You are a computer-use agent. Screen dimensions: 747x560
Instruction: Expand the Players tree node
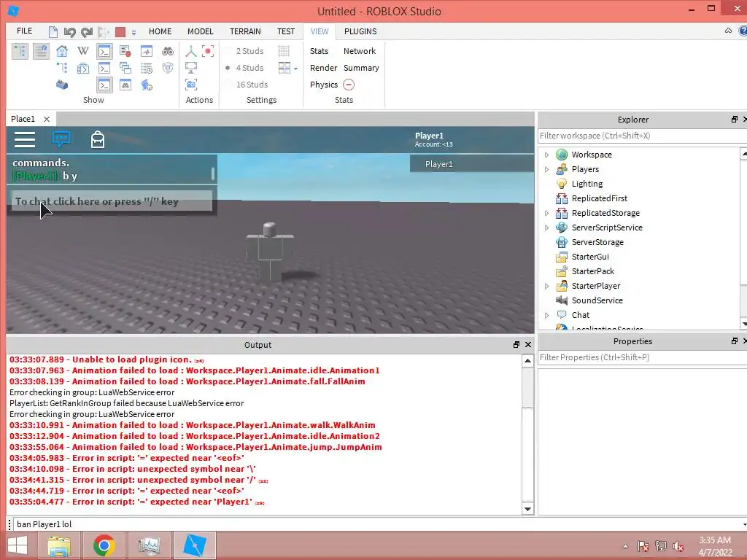click(x=546, y=169)
